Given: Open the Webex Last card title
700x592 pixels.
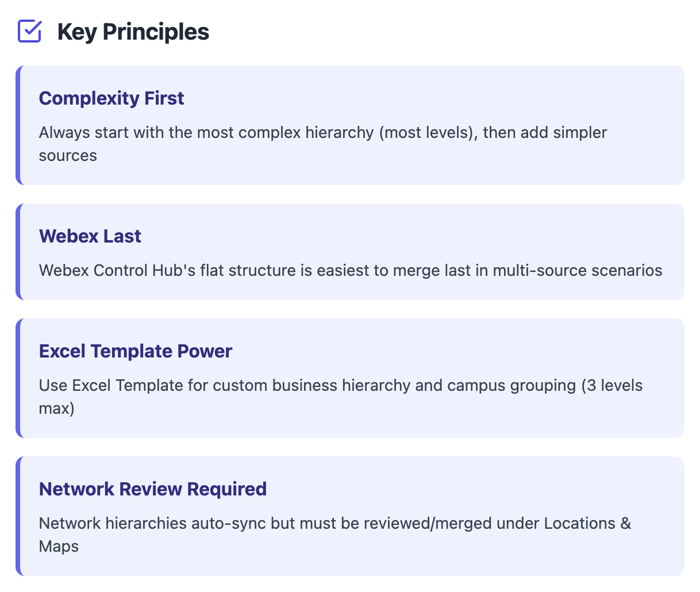Looking at the screenshot, I should pyautogui.click(x=90, y=236).
